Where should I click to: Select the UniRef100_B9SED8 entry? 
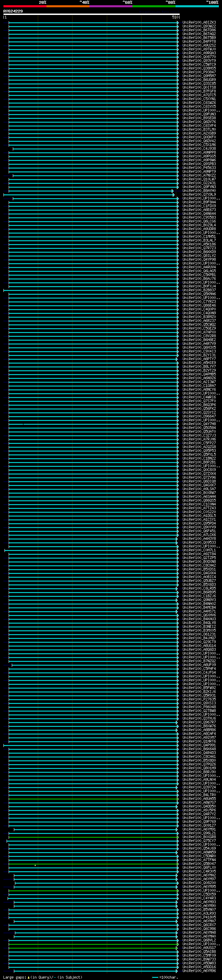199,118
